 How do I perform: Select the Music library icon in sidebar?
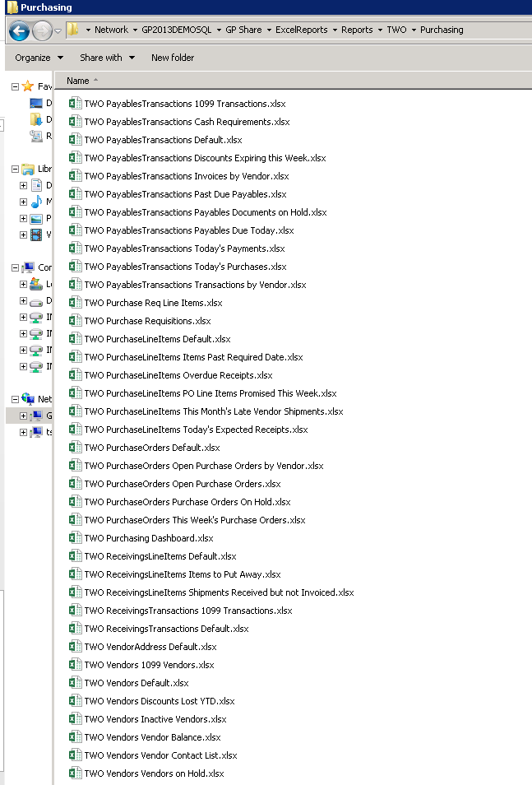[36, 202]
